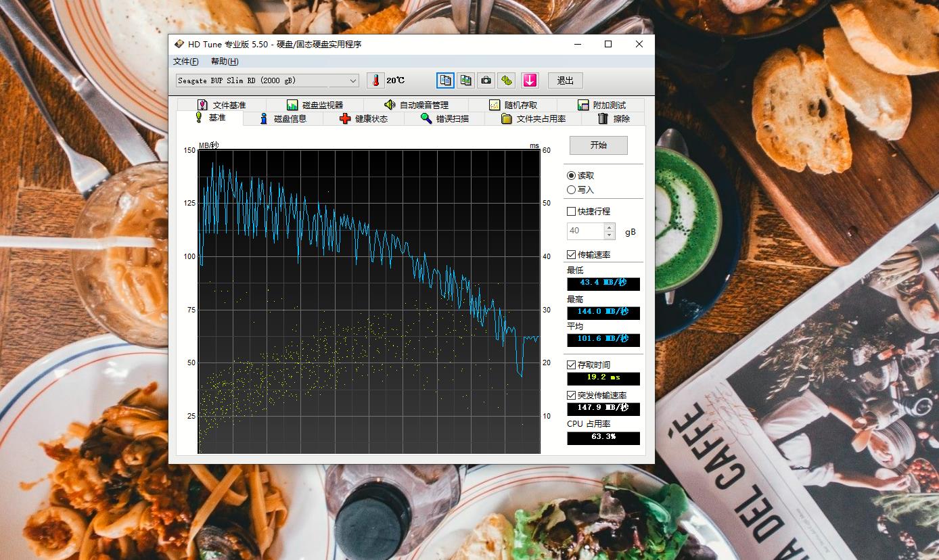Click the gB stepper up arrow
Viewport: 939px width, 560px height.
[x=610, y=227]
